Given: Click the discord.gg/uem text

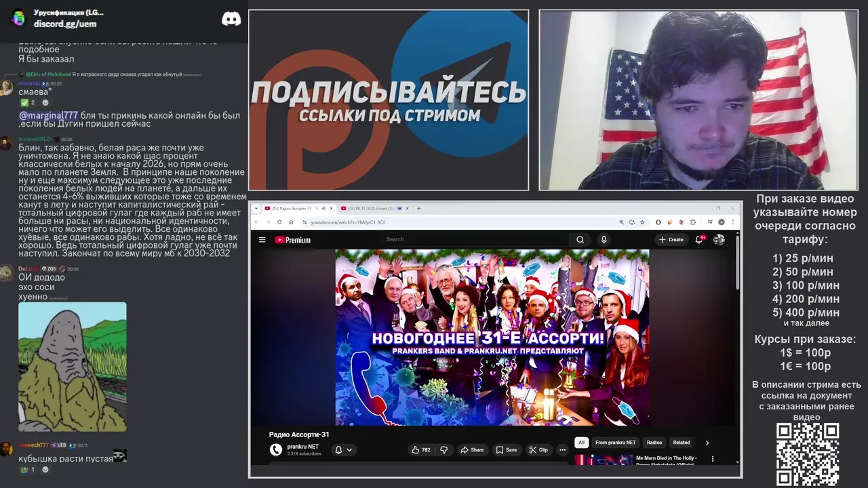Looking at the screenshot, I should click(x=65, y=24).
